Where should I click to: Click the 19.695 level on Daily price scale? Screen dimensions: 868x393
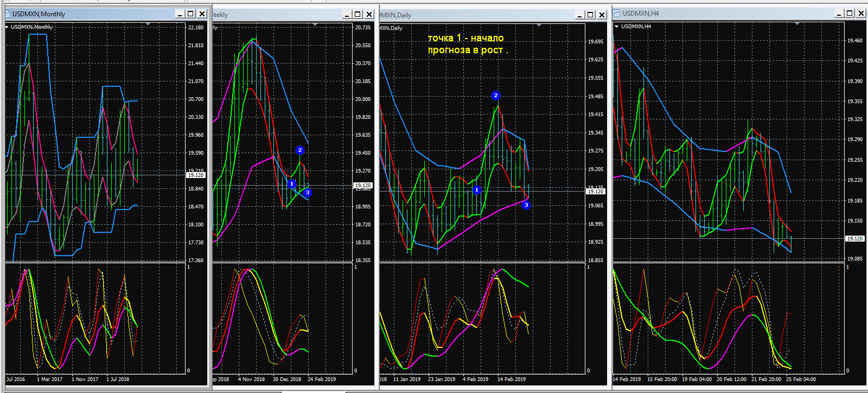(596, 41)
